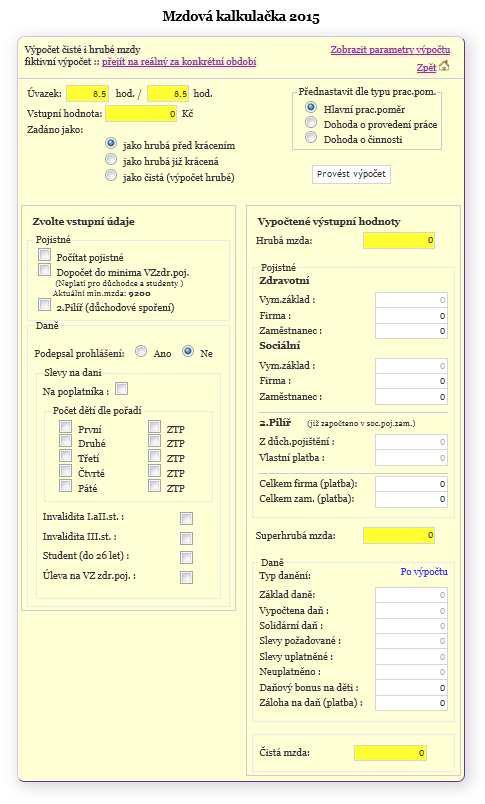Image resolution: width=485 pixels, height=804 pixels.
Task: Click Celkem zam. (platba) field
Action: [x=411, y=499]
